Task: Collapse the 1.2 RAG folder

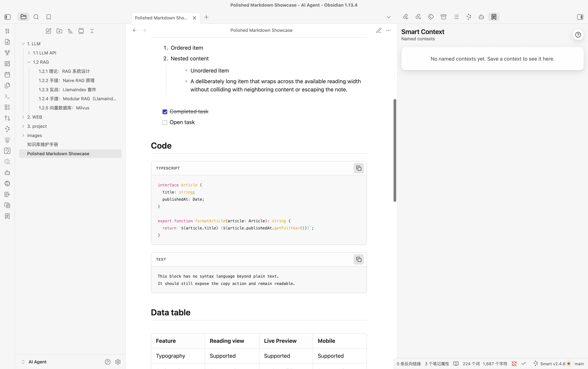Action: tap(29, 62)
